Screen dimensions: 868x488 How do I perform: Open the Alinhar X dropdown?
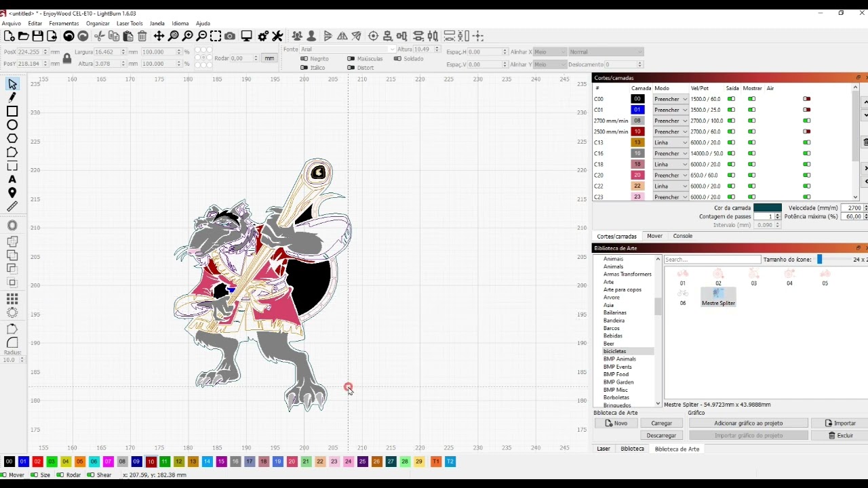pos(550,52)
